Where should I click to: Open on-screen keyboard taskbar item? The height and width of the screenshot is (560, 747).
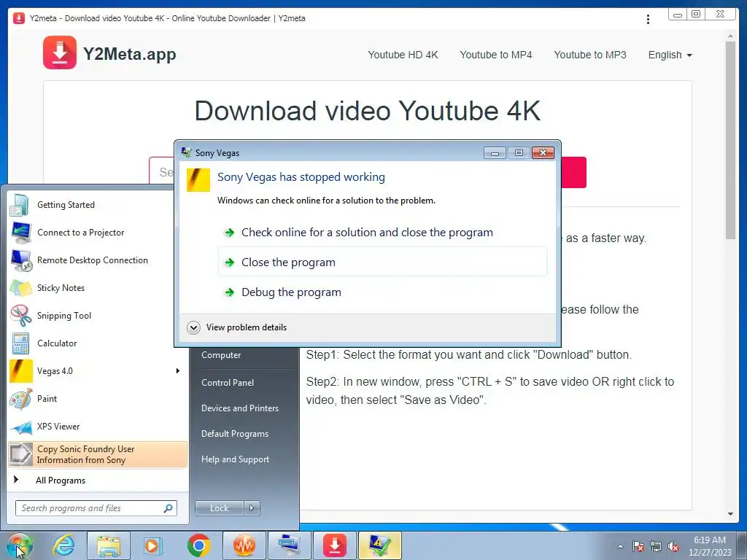click(290, 545)
